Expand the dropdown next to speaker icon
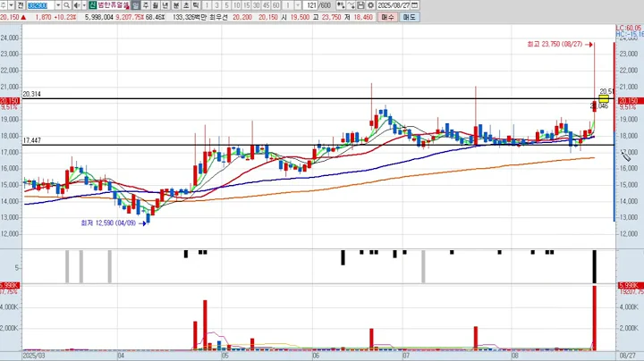 click(84, 5)
